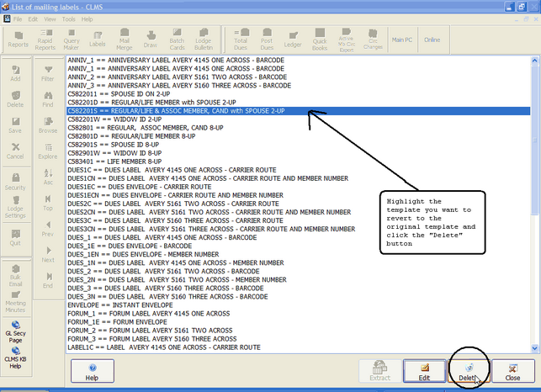Screen dimensions: 541x392
Task: Click the Edit button at bottom
Action: tap(425, 371)
